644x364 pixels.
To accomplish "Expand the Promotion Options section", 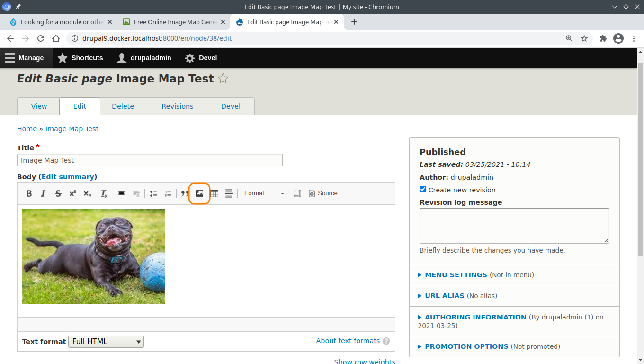I will 466,346.
